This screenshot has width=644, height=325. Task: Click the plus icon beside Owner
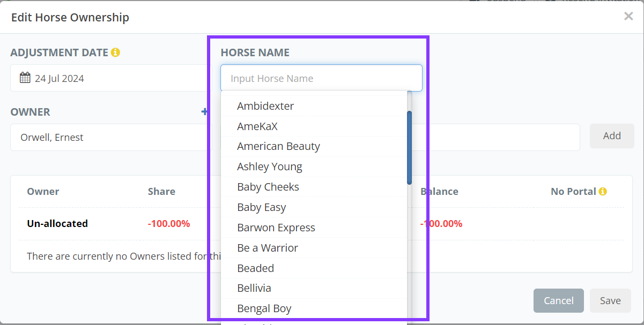coord(204,111)
